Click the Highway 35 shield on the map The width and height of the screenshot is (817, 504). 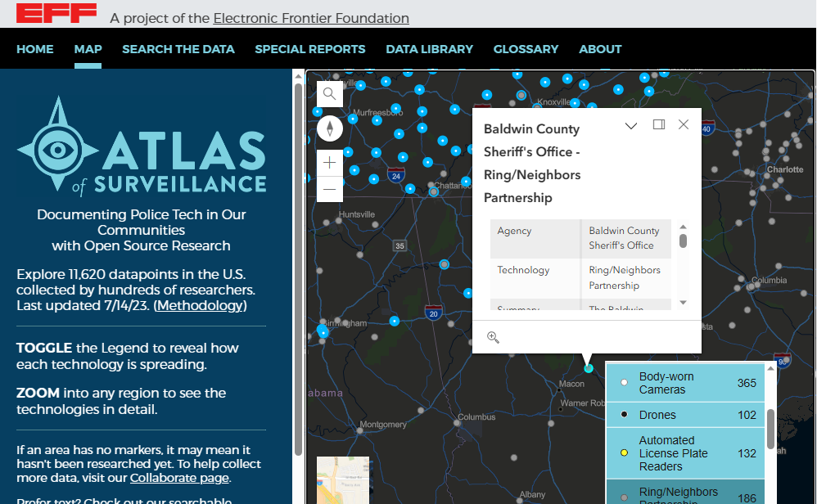tap(399, 245)
